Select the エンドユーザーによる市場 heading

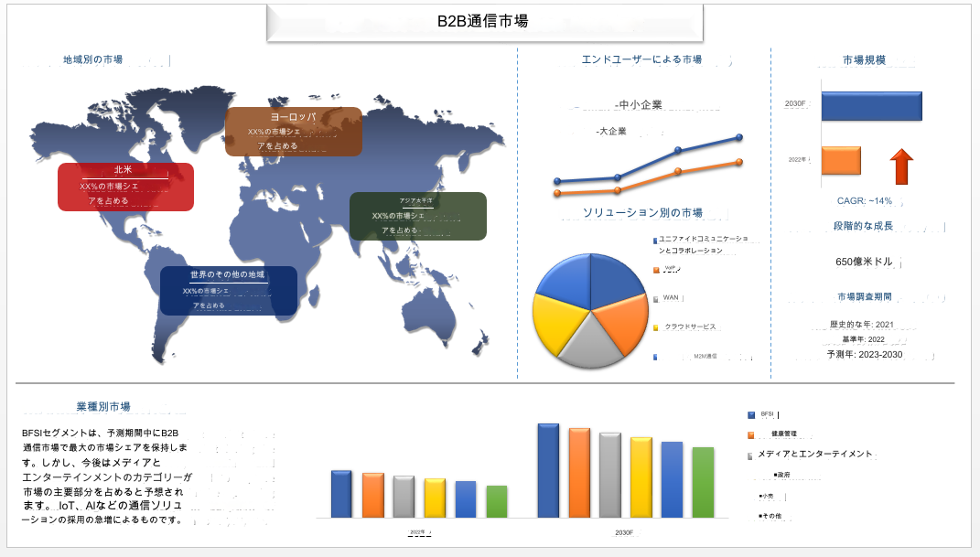pos(641,59)
